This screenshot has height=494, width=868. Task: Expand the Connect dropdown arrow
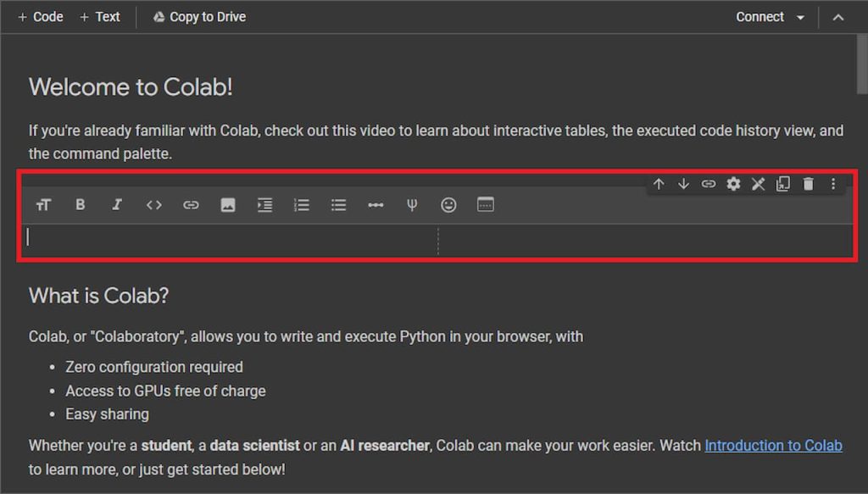(x=800, y=18)
